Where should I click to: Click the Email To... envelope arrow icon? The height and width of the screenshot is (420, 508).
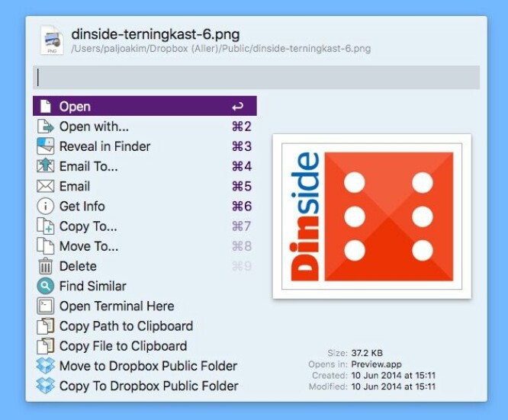point(45,166)
